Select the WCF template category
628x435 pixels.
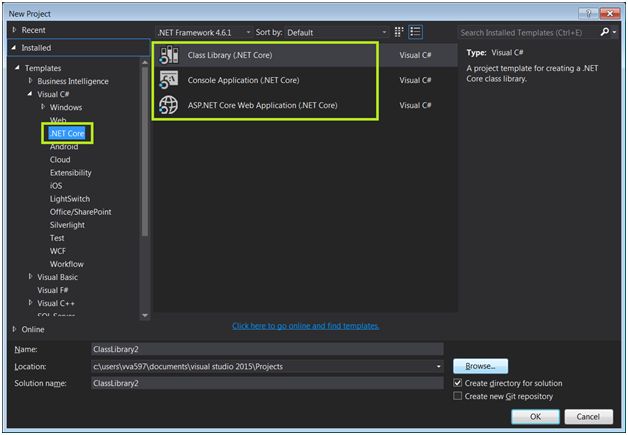coord(58,251)
